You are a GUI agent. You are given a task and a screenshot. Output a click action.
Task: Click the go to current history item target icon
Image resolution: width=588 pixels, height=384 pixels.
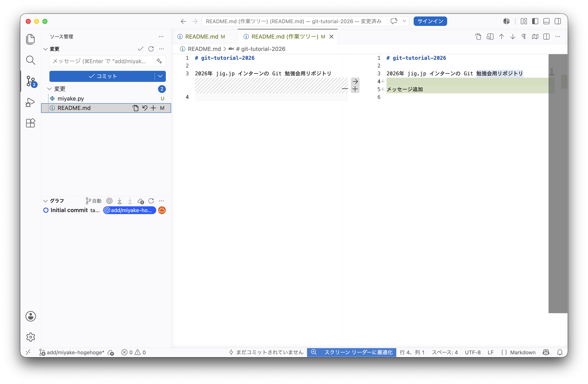tap(109, 201)
